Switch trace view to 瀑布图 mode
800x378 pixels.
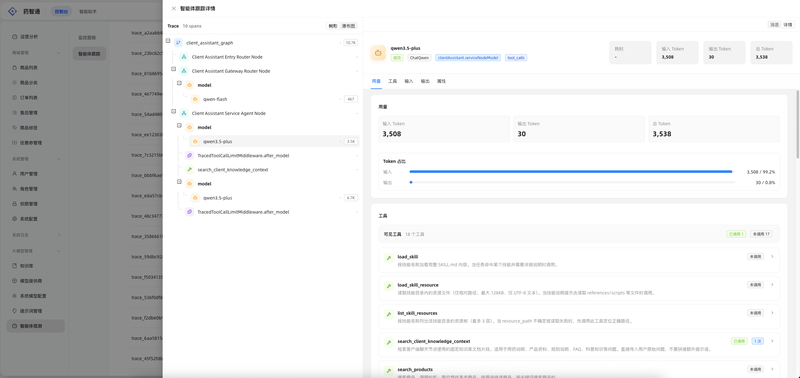348,26
